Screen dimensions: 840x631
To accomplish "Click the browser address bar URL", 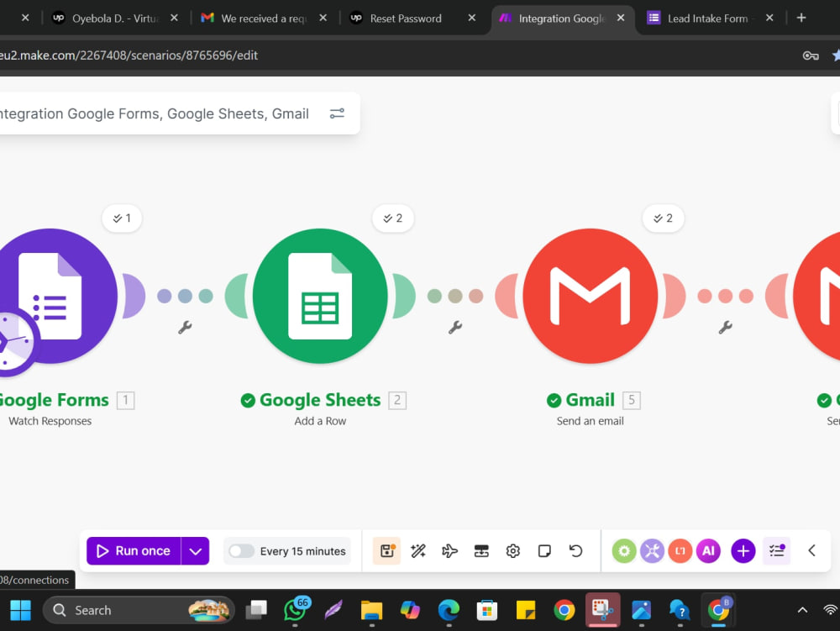I will tap(129, 55).
